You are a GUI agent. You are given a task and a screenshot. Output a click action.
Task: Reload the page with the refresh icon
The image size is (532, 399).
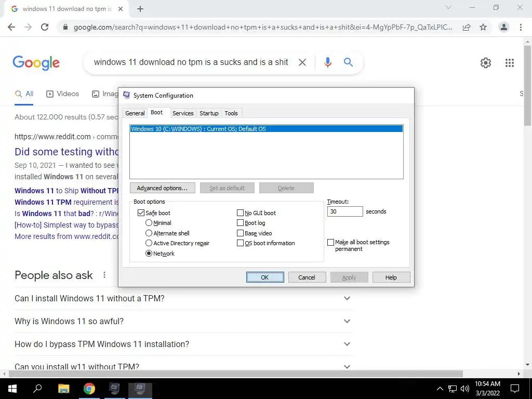coord(45,27)
